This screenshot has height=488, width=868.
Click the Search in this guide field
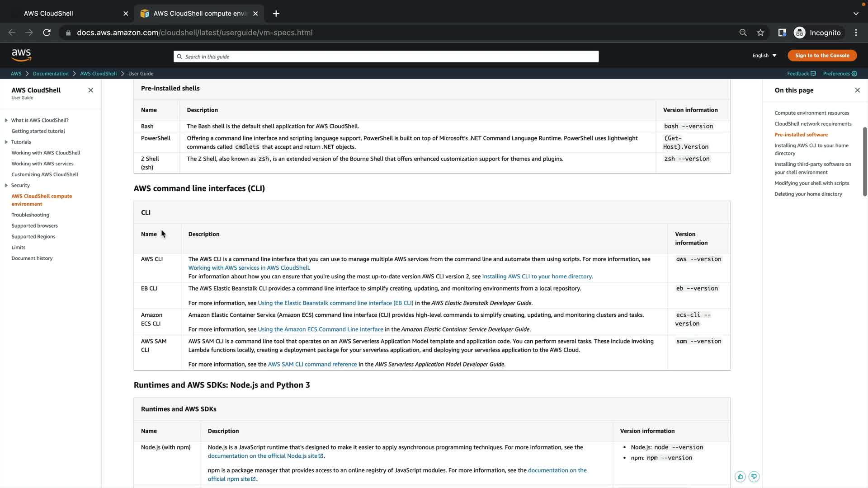(x=386, y=56)
